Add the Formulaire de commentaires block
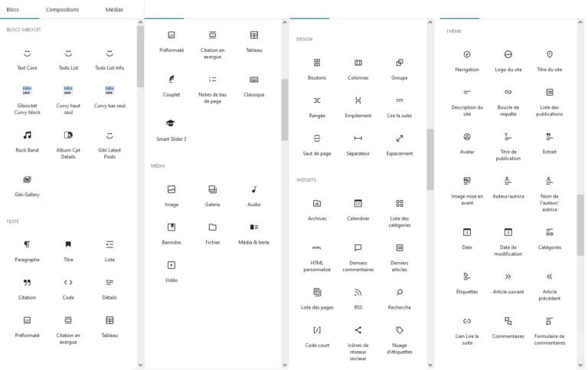This screenshot has width=588, height=370. (x=550, y=331)
